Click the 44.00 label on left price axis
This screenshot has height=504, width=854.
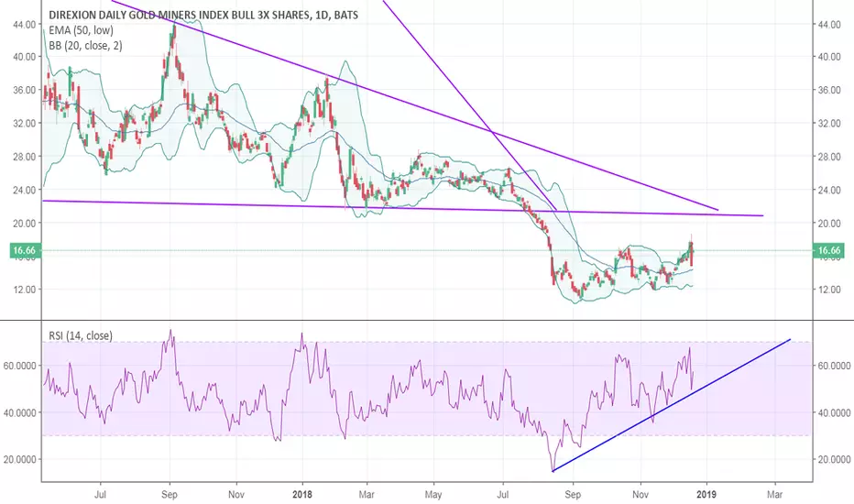point(25,25)
